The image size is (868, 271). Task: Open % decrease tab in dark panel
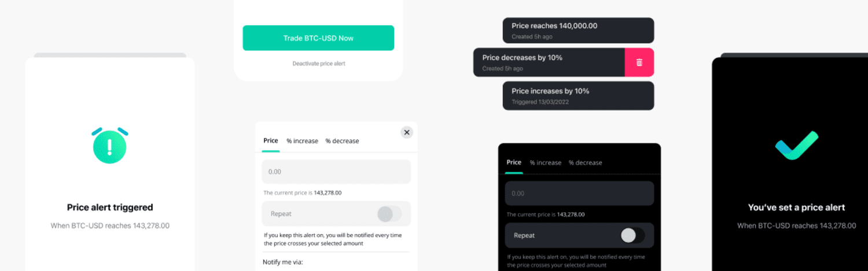[586, 162]
